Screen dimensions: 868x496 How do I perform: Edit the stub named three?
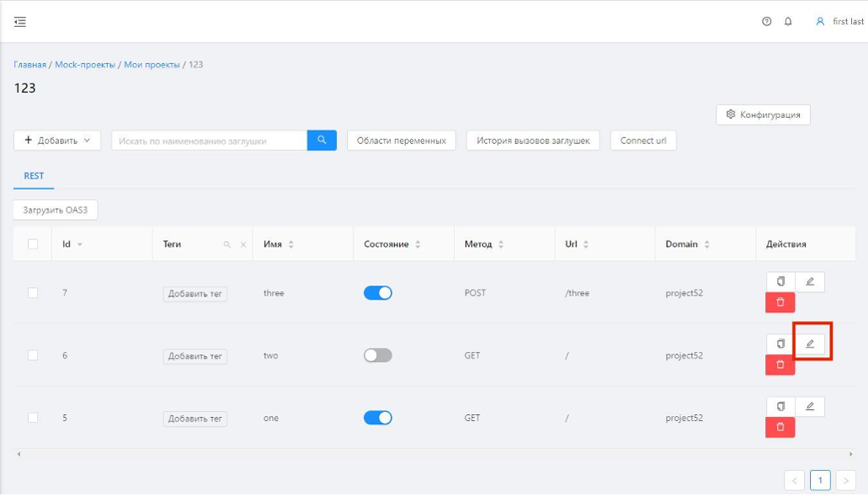pyautogui.click(x=810, y=282)
